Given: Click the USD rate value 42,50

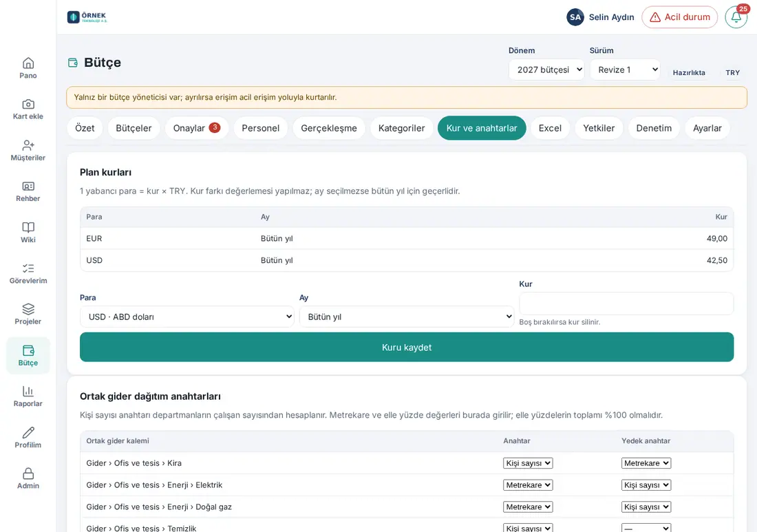Looking at the screenshot, I should pos(717,260).
